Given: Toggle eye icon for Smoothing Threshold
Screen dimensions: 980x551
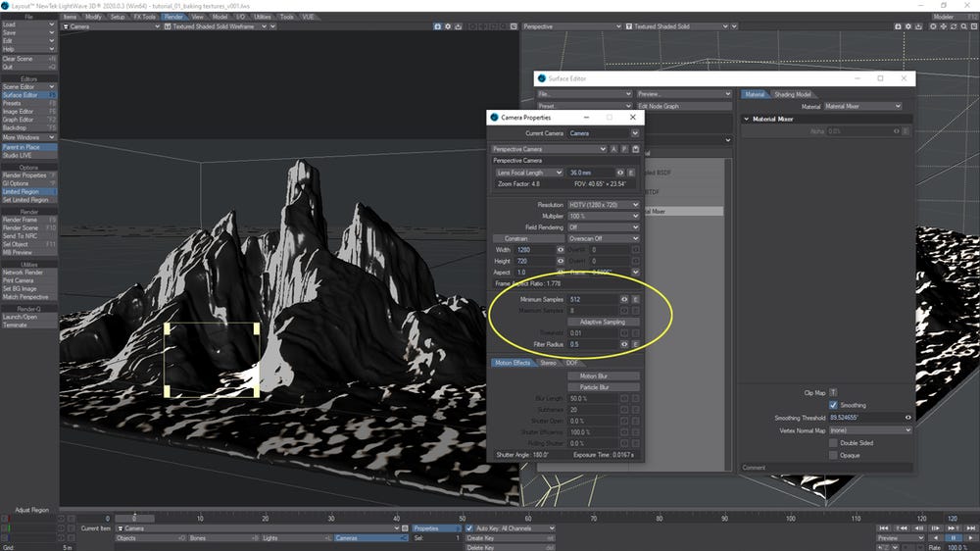Looking at the screenshot, I should point(907,418).
